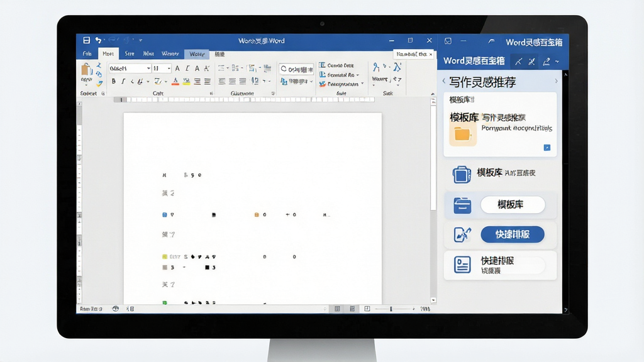Click the 快捷排版 text in the bottom card

pos(497,261)
